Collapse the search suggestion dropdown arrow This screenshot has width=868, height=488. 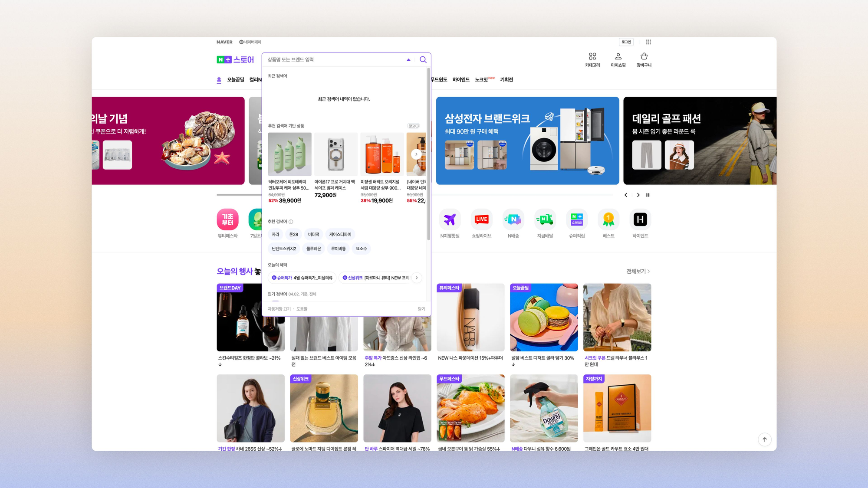[x=408, y=60]
